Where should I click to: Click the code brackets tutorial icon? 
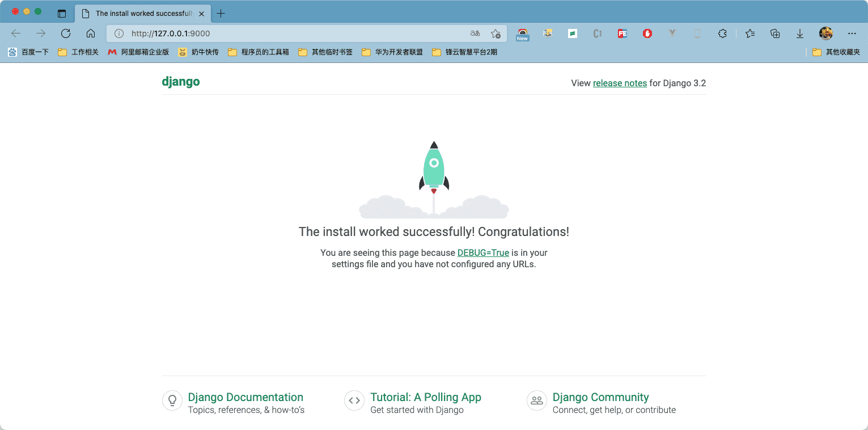(x=354, y=401)
